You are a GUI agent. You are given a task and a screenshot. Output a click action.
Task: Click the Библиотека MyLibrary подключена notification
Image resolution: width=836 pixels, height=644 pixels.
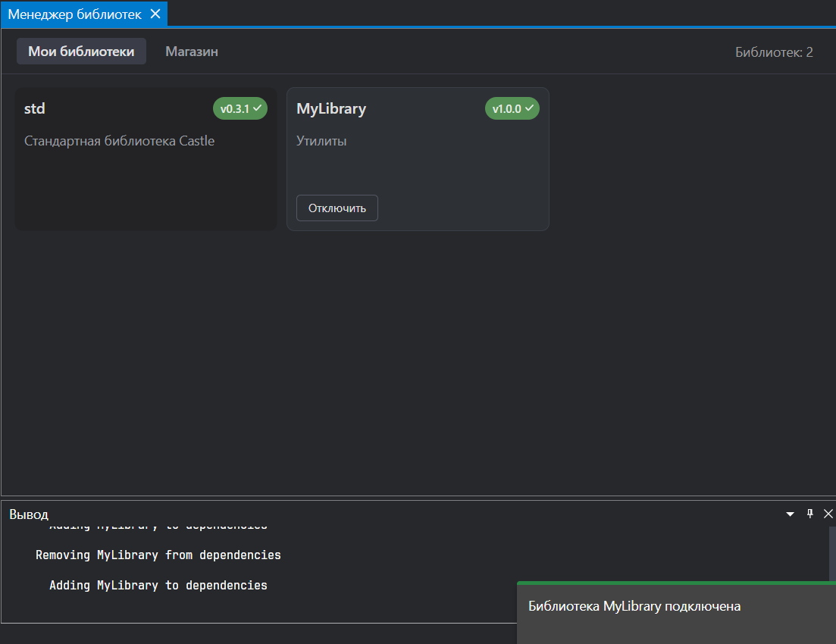pyautogui.click(x=677, y=612)
